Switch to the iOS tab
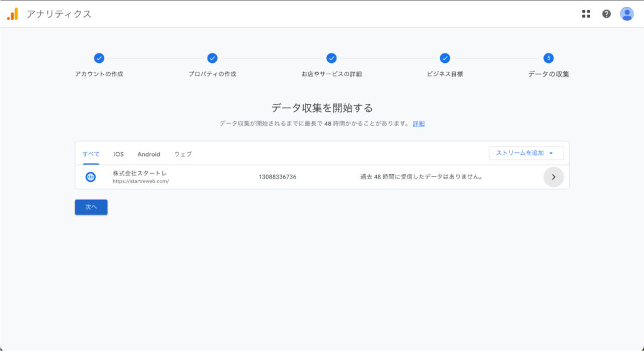The height and width of the screenshot is (351, 644). tap(119, 154)
